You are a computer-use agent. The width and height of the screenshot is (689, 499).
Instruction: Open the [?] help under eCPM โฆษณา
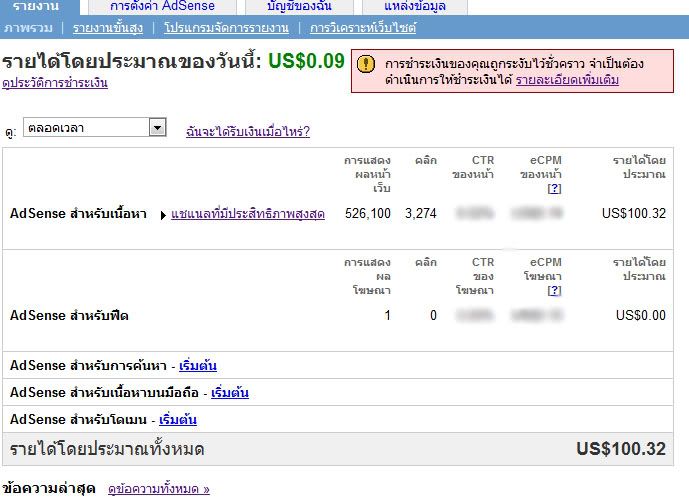[554, 290]
